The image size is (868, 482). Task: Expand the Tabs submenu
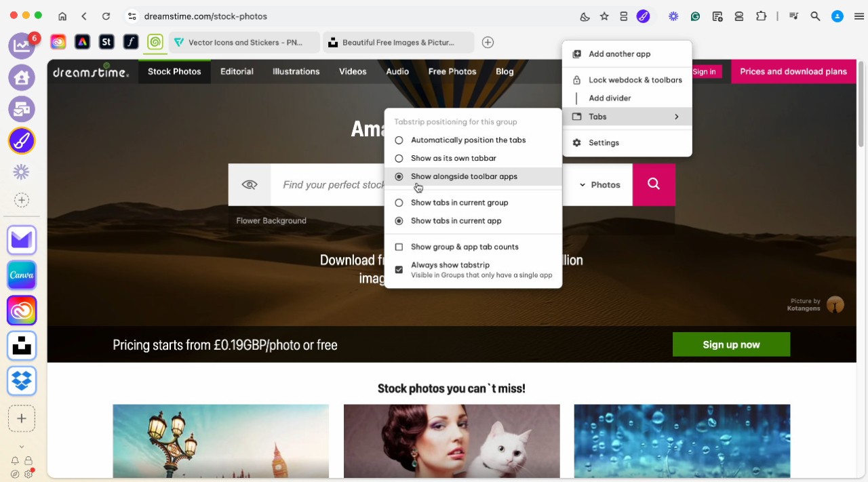tap(627, 117)
